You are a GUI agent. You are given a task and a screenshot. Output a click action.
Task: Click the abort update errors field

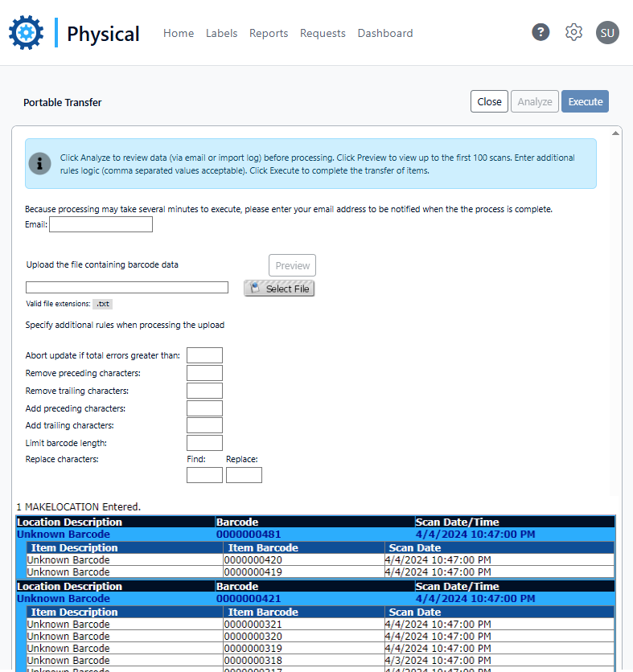click(x=204, y=355)
